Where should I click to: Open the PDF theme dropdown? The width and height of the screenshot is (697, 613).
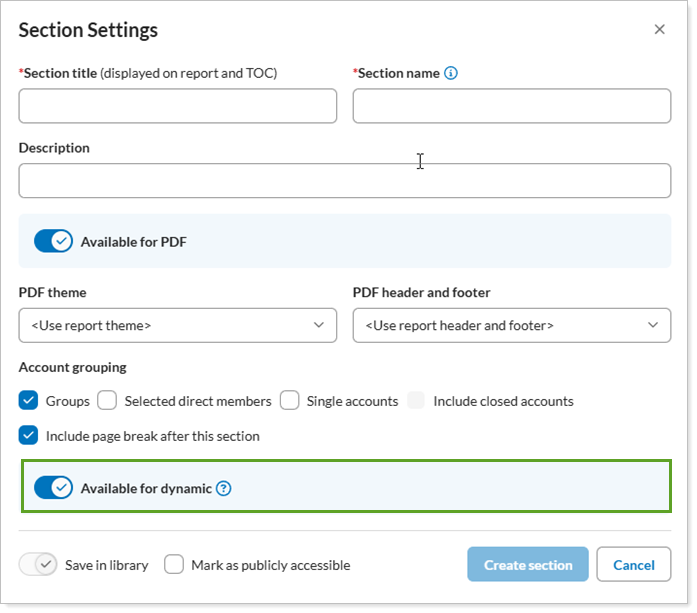click(178, 325)
